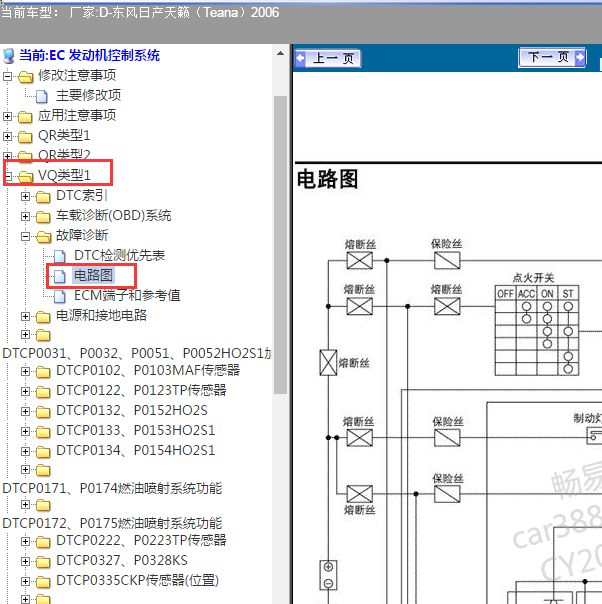This screenshot has width=602, height=604.
Task: Open DTC检测优先表 document
Action: point(119,255)
